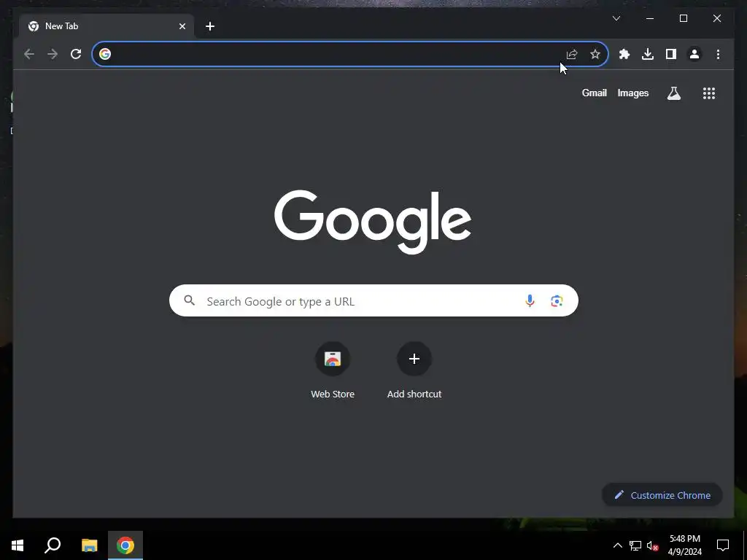Select the New Tab tab
This screenshot has height=560, width=747.
tap(106, 26)
